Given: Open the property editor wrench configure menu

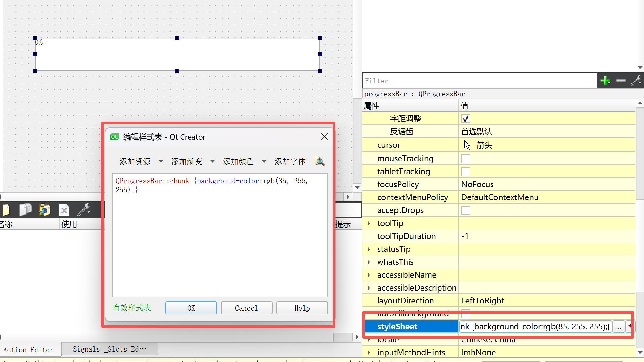Looking at the screenshot, I should 636,80.
